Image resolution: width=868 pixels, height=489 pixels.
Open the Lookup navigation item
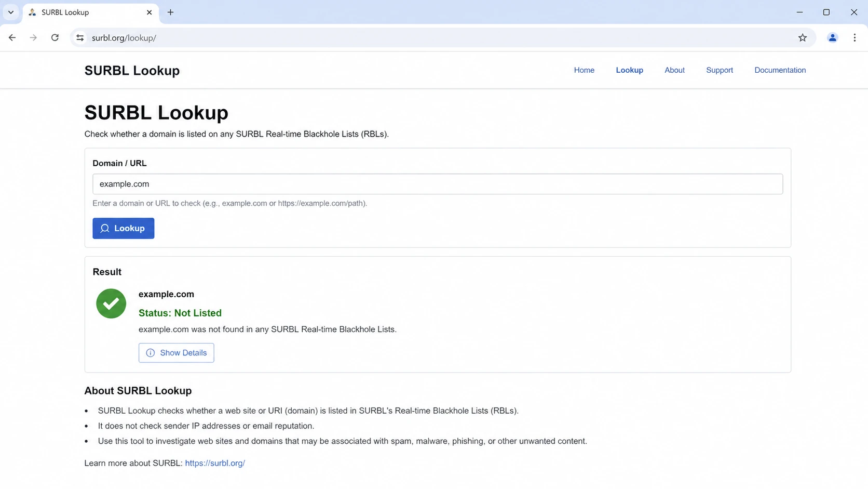pos(629,70)
